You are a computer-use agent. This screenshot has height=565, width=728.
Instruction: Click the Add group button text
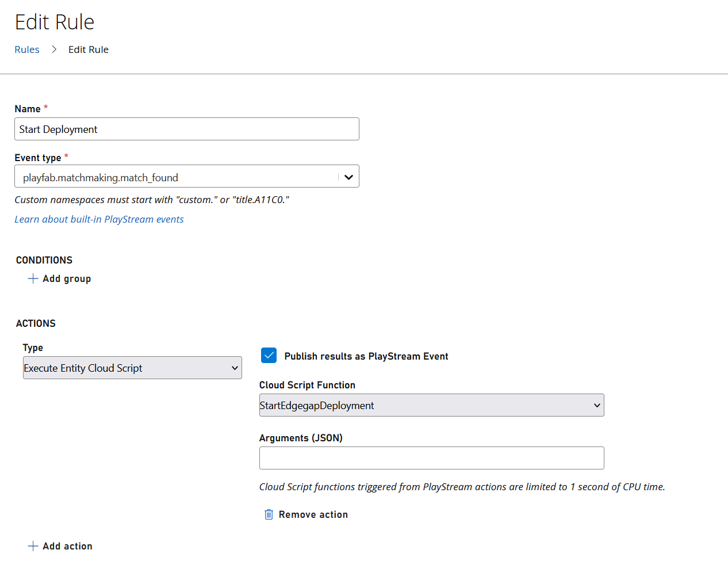(x=67, y=278)
